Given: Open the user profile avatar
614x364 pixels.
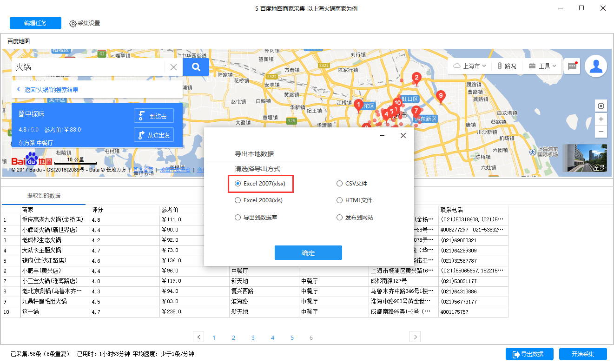Looking at the screenshot, I should [596, 66].
